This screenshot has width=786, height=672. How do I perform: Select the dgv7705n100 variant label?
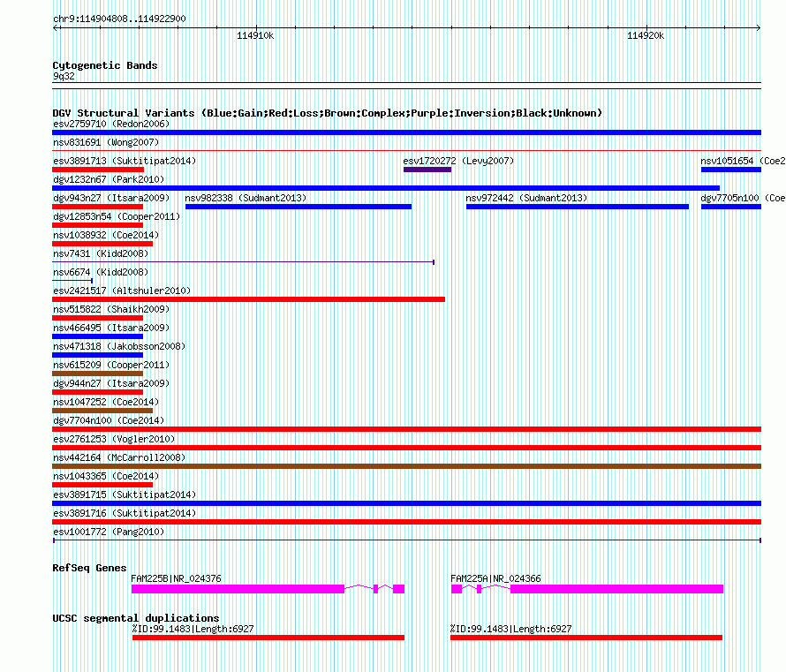pos(743,198)
